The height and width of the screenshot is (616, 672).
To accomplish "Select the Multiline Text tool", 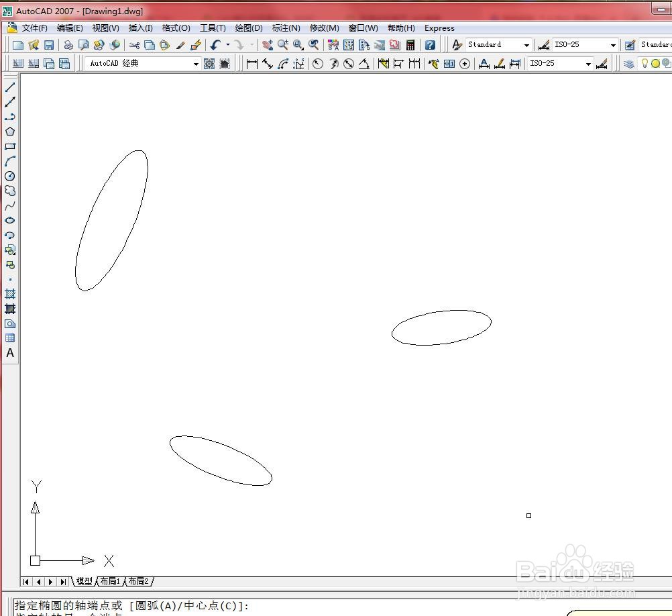I will click(x=10, y=353).
